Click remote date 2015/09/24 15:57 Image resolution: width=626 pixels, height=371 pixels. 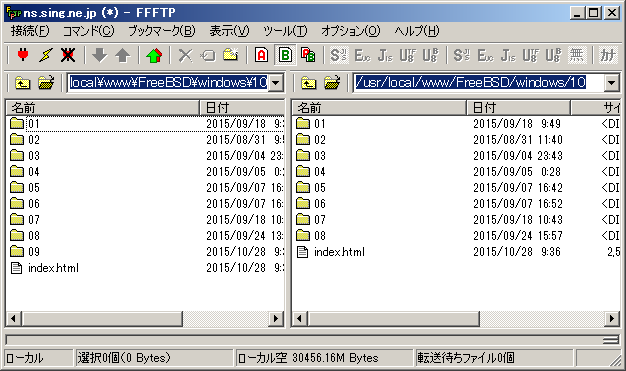[x=517, y=236]
